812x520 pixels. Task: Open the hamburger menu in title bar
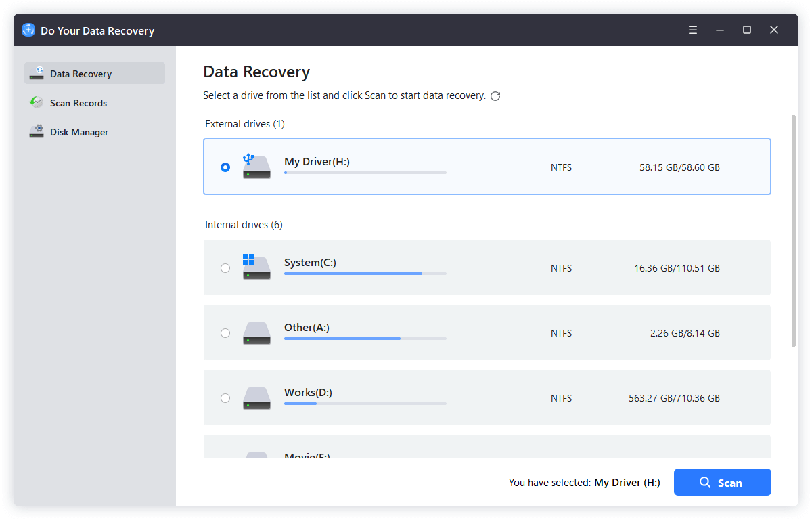pos(693,30)
